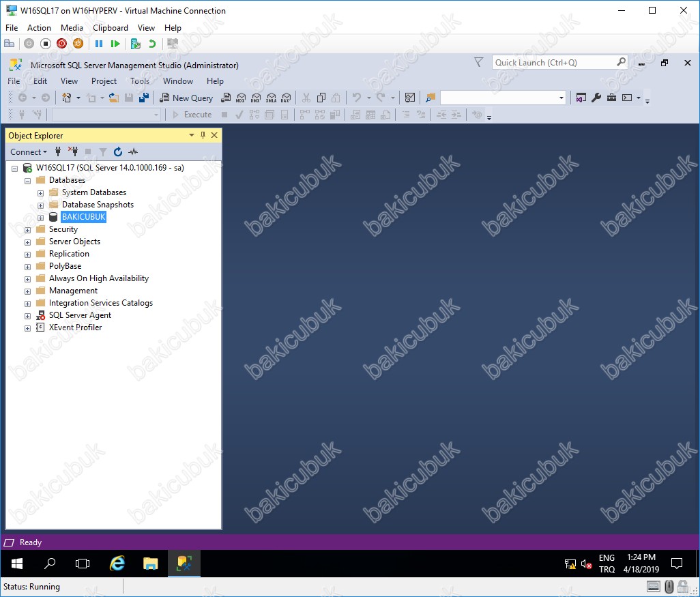Toggle auto-hide pin on Object Explorer
Screen dimensions: 700x597
tap(203, 135)
